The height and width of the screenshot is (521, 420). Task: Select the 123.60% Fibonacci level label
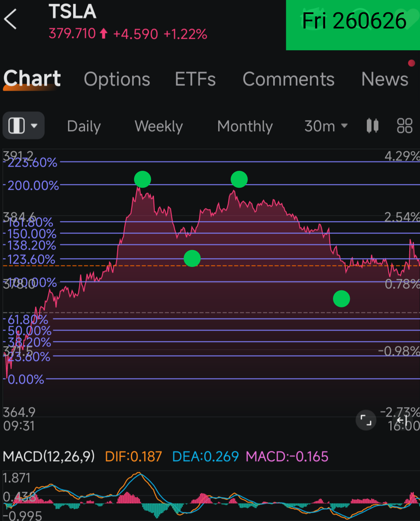pyautogui.click(x=31, y=259)
